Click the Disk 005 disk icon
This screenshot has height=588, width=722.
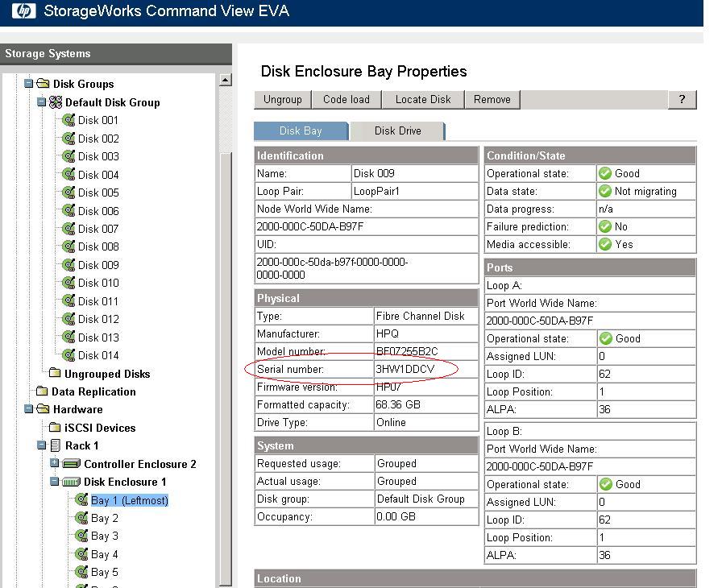pyautogui.click(x=68, y=193)
